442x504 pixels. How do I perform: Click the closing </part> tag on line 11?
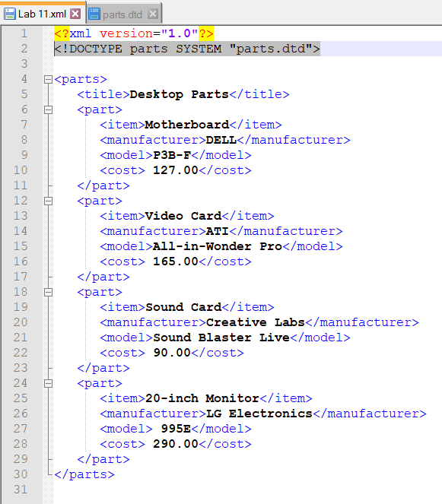[x=103, y=185]
